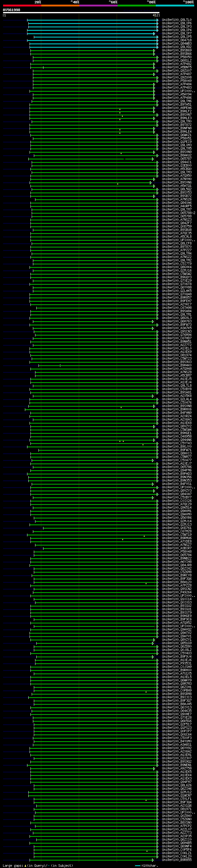
Task: Select the UniRef100_O65788-2 hit label
Action: (x=179, y=213)
